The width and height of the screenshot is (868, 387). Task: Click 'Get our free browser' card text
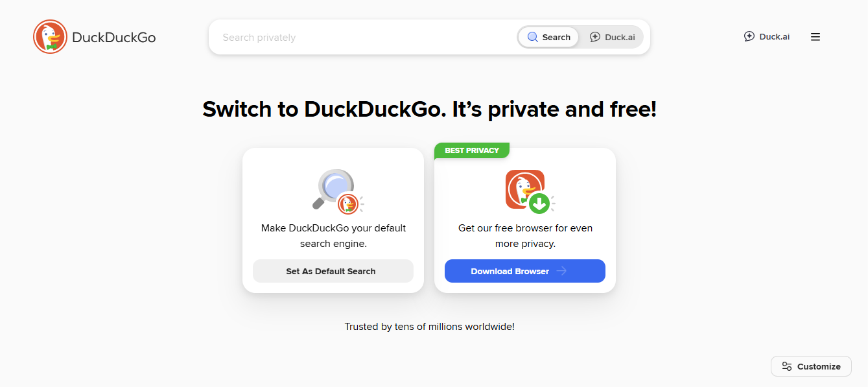click(525, 236)
